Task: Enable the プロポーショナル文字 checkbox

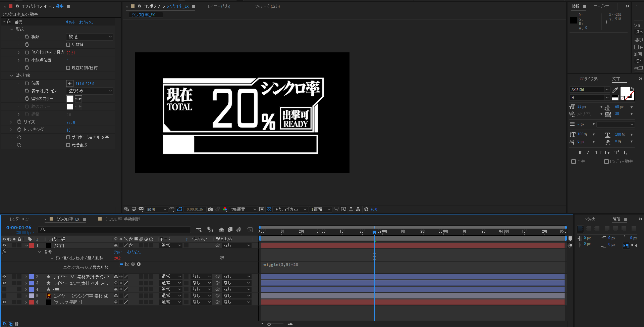Action: tap(68, 137)
